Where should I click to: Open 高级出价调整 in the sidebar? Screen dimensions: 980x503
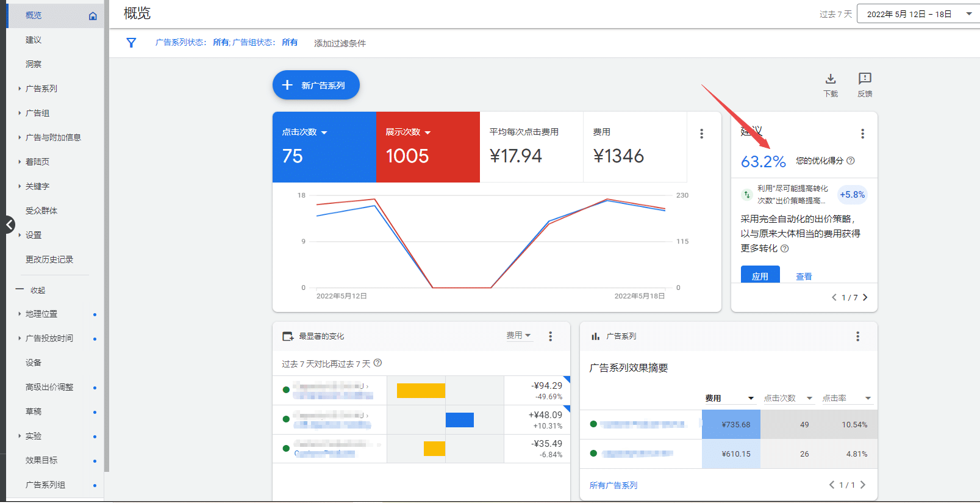pyautogui.click(x=49, y=387)
